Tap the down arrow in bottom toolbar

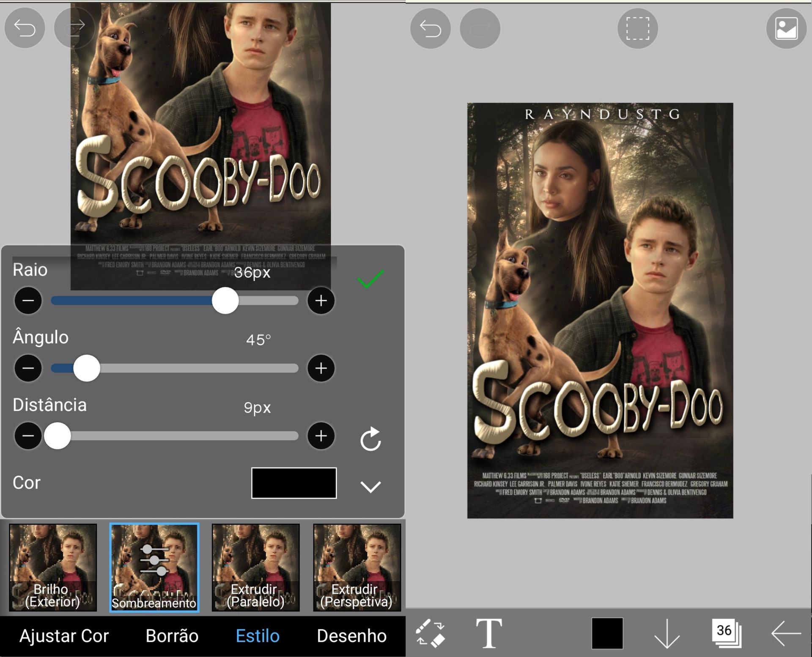pos(667,633)
